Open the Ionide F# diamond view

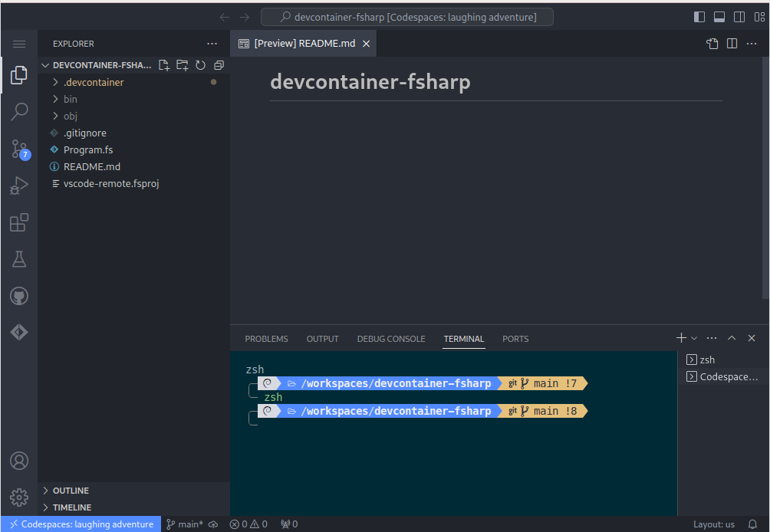pos(19,332)
